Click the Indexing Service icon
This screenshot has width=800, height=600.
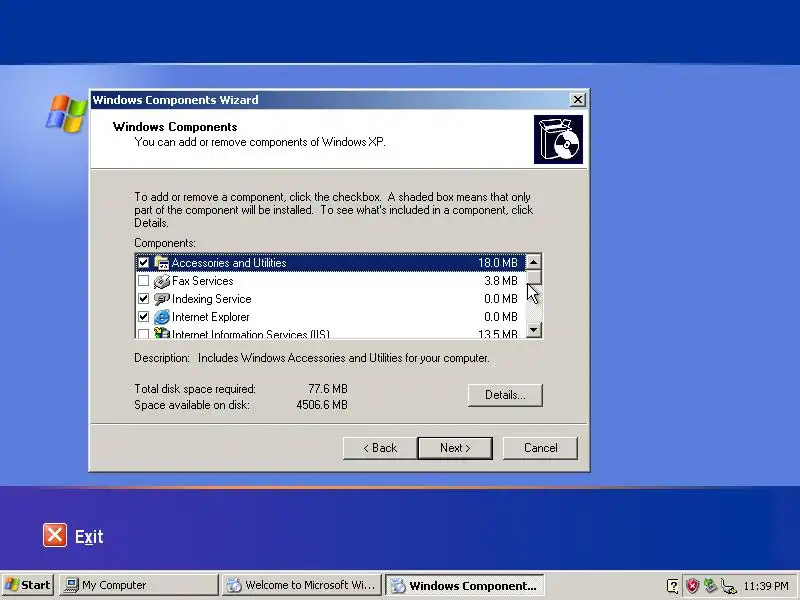point(161,299)
